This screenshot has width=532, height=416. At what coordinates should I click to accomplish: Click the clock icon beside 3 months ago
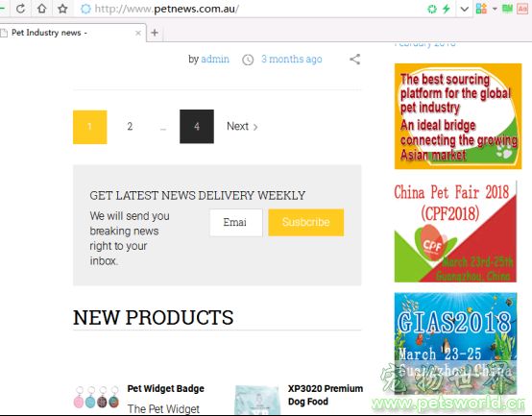click(248, 60)
